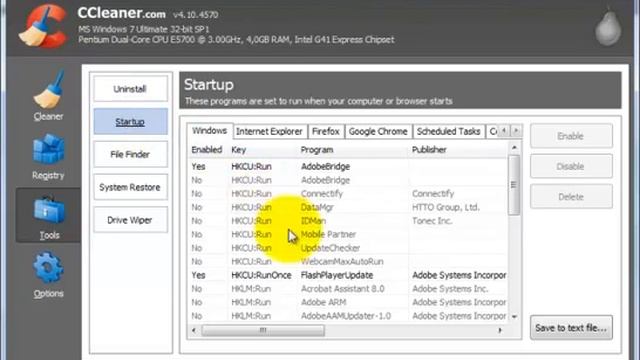Open the Uninstall tool
The width and height of the screenshot is (640, 360).
pos(130,89)
